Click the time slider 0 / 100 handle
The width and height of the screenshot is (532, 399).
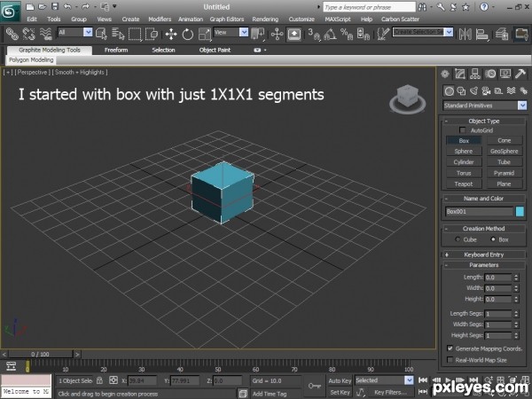click(x=40, y=354)
